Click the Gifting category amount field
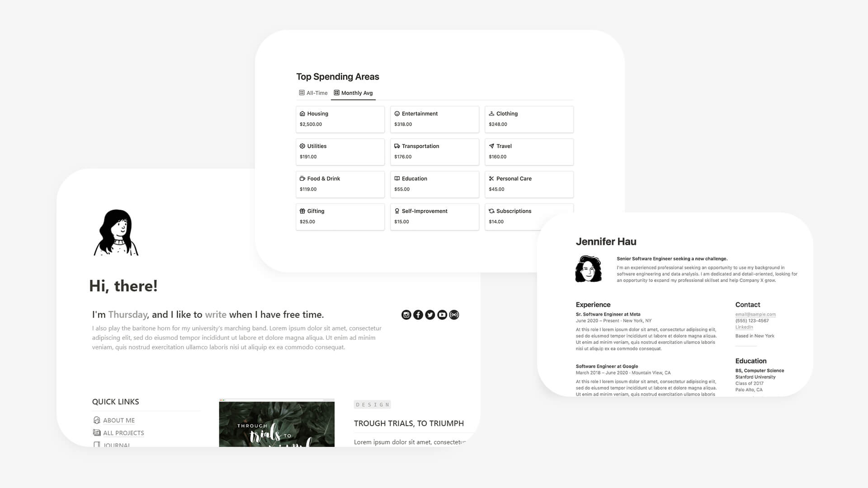The height and width of the screenshot is (488, 868). click(x=307, y=221)
